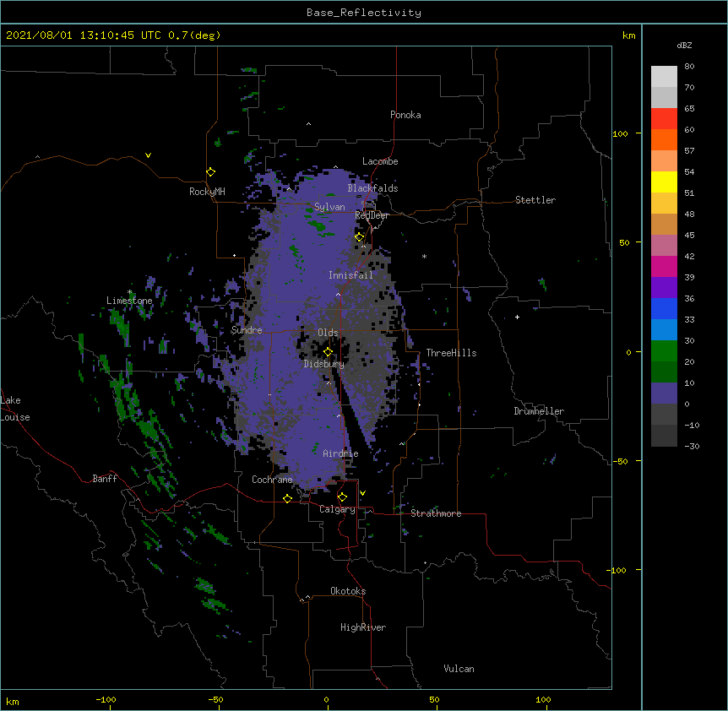
Task: Click the yellow diamond marker below Cochrane
Action: [x=287, y=498]
